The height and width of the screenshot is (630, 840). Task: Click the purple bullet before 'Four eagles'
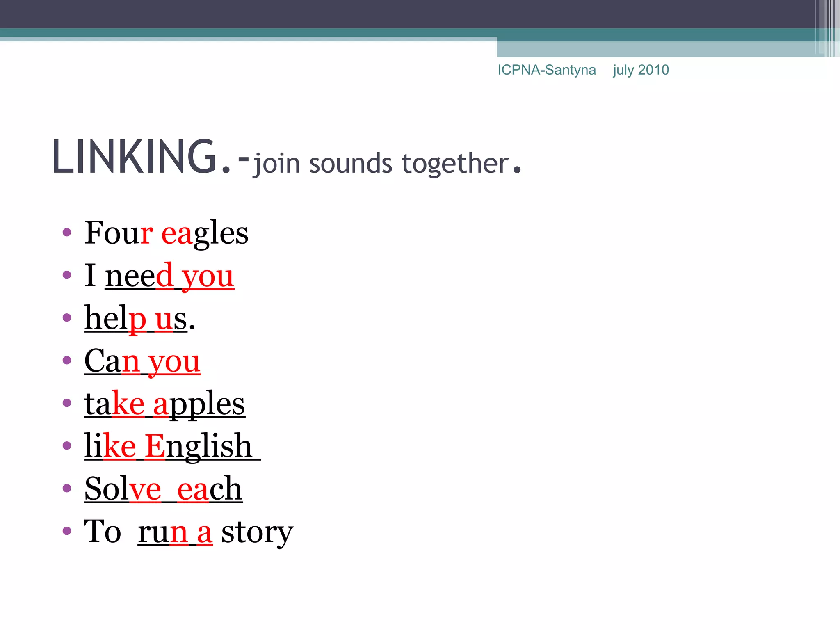coord(67,233)
